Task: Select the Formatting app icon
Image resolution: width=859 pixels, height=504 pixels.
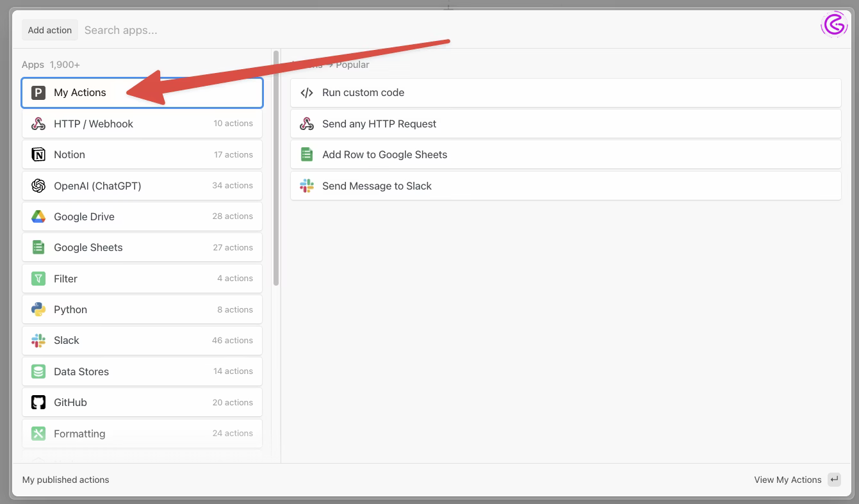Action: (x=38, y=434)
